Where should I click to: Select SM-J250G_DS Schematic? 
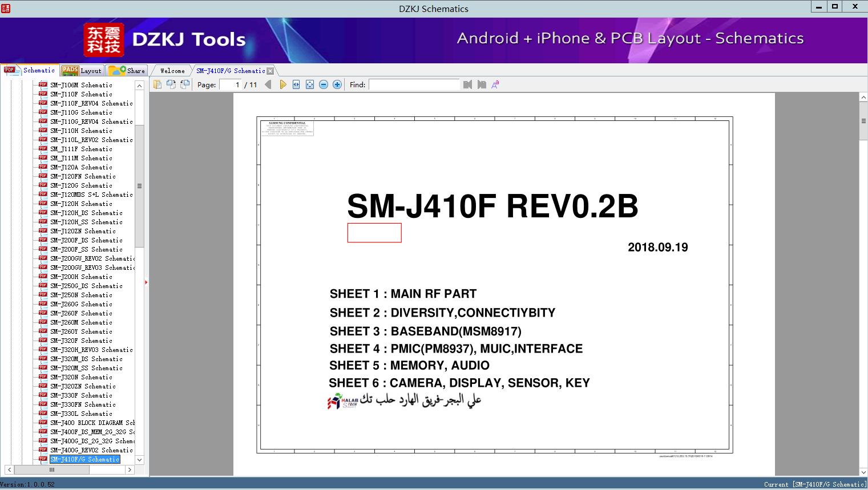[86, 286]
